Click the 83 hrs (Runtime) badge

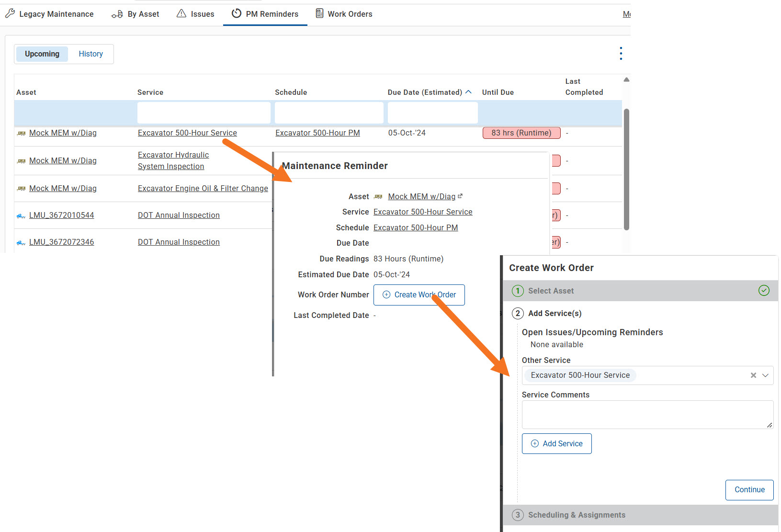[521, 133]
